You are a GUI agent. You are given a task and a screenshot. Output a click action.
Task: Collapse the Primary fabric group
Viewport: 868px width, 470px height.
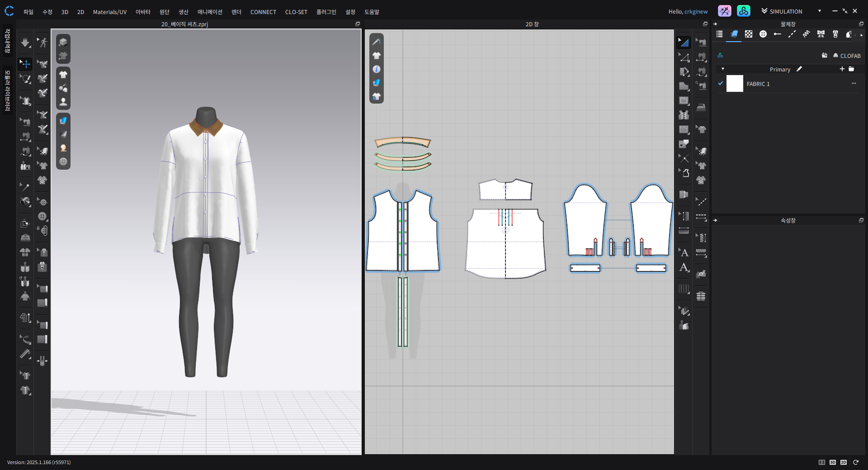[x=723, y=69]
